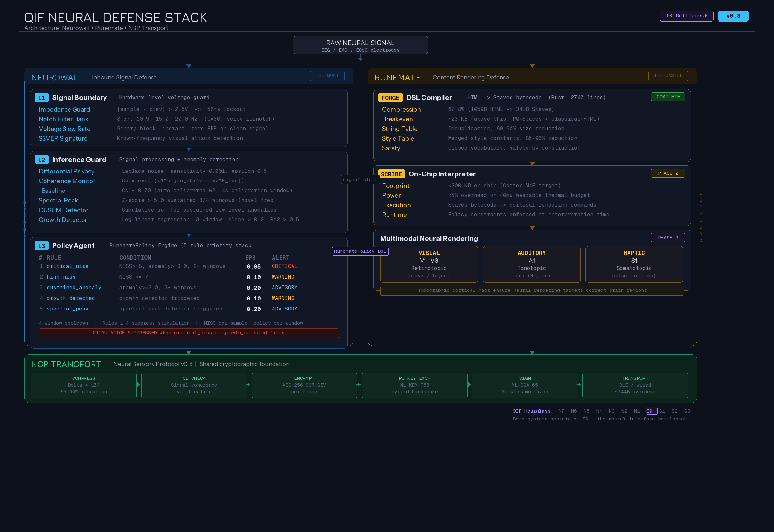Click the highlighted I0 hourglass marker
Viewport: 774px width, 532px height.
click(651, 411)
